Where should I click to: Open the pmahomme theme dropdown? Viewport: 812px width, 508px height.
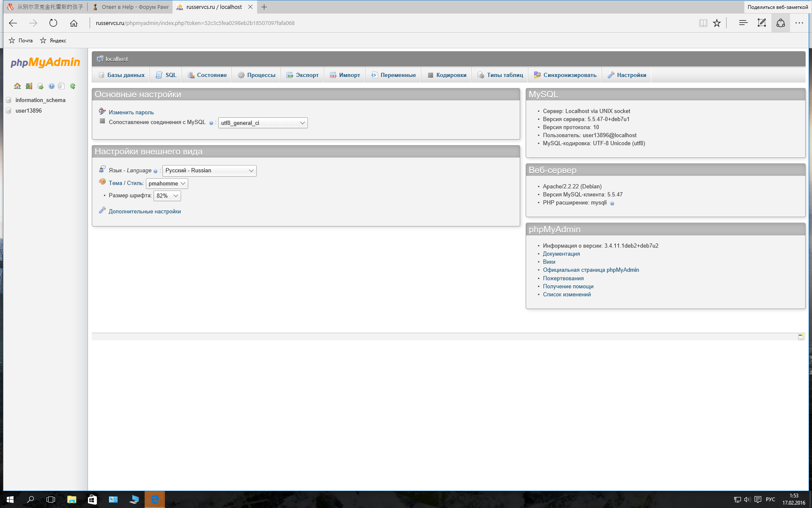pyautogui.click(x=167, y=183)
